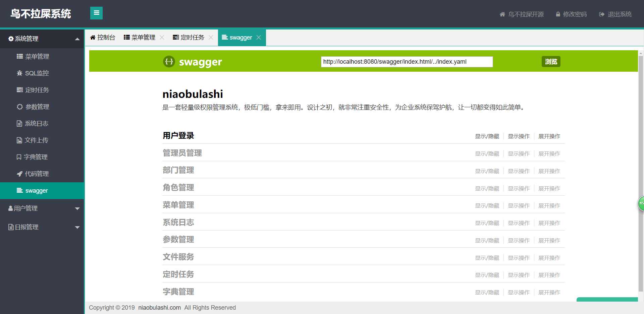The image size is (644, 314).
Task: Close the swagger tab
Action: click(259, 38)
